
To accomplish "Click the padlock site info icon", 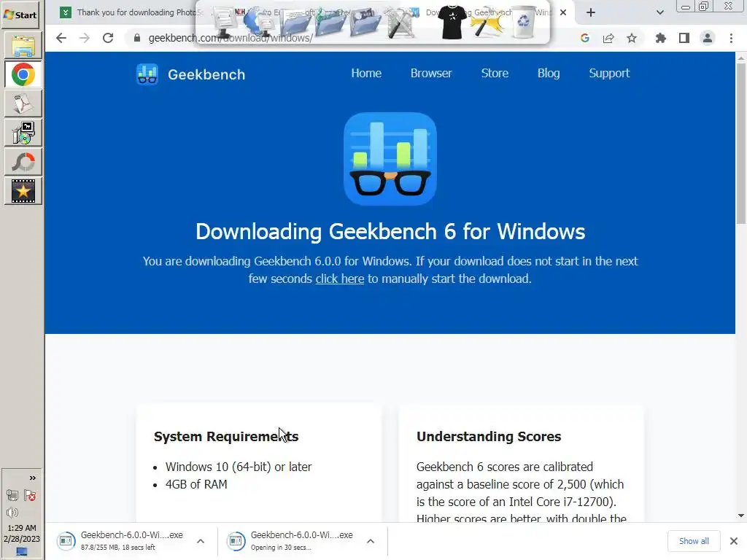I will (137, 38).
